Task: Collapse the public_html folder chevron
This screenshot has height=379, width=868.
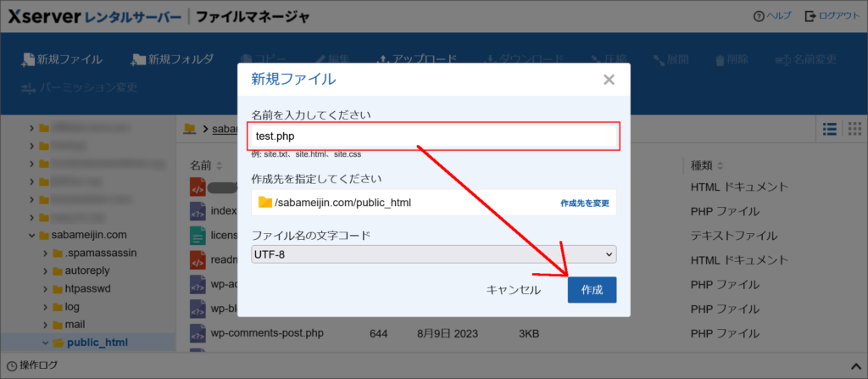Action: tap(46, 343)
